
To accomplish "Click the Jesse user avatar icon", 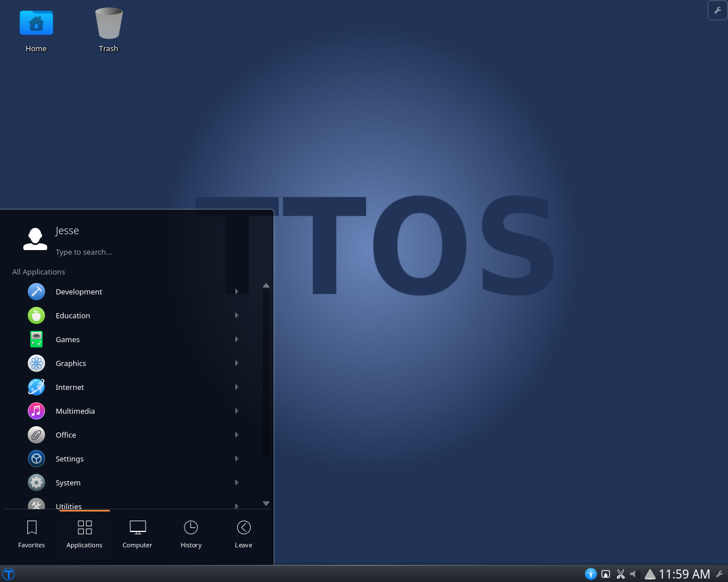I will coord(35,239).
